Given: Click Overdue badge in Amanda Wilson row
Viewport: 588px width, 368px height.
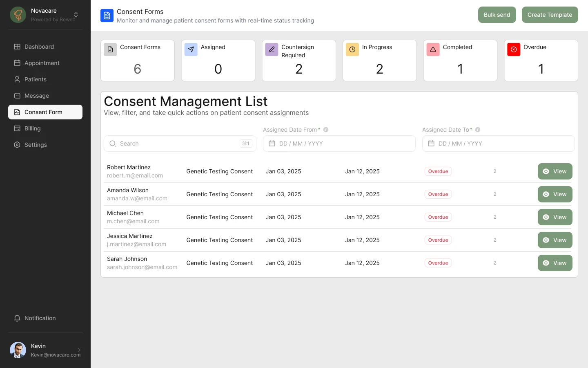Looking at the screenshot, I should 438,194.
